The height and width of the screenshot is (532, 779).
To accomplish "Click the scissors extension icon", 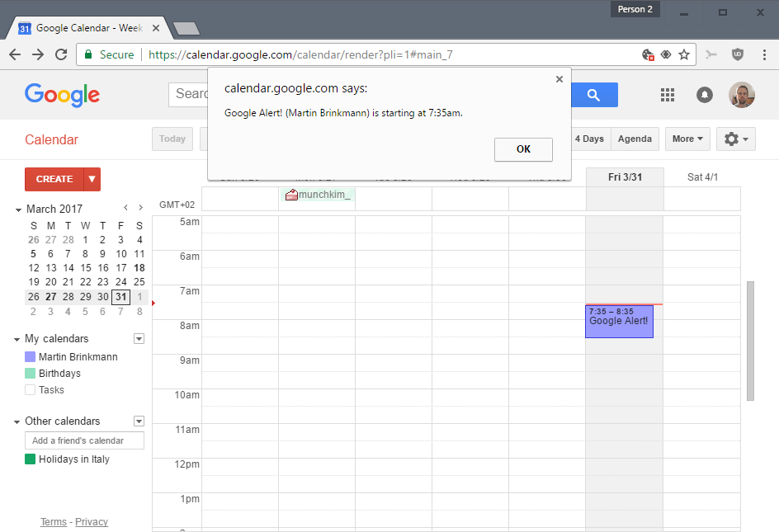I will click(x=711, y=54).
